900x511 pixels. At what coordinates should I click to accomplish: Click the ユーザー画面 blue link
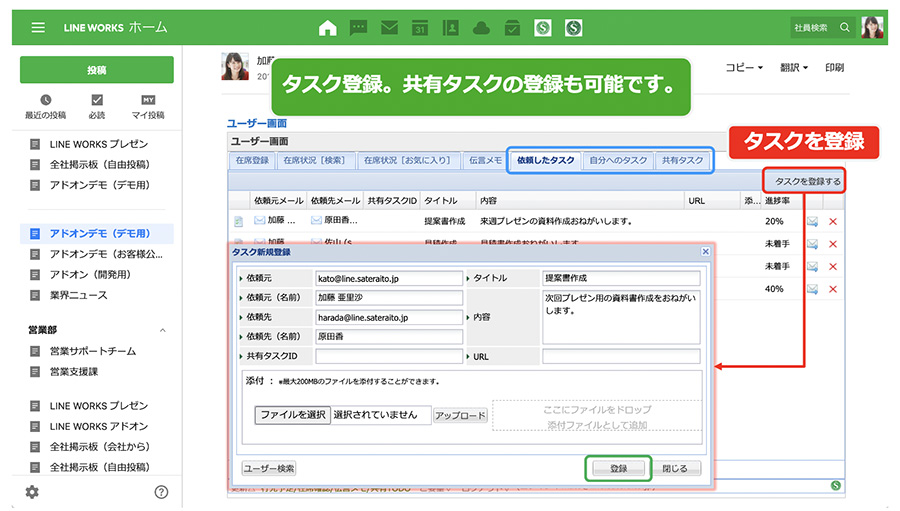pyautogui.click(x=257, y=123)
